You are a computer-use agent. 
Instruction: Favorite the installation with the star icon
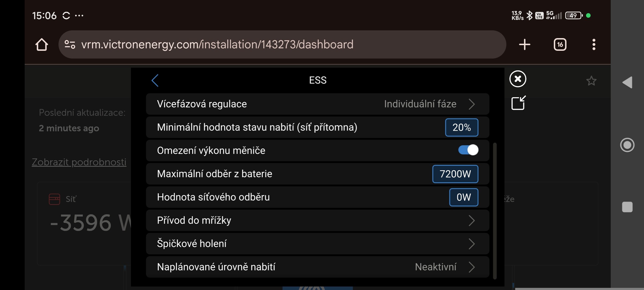pos(591,81)
